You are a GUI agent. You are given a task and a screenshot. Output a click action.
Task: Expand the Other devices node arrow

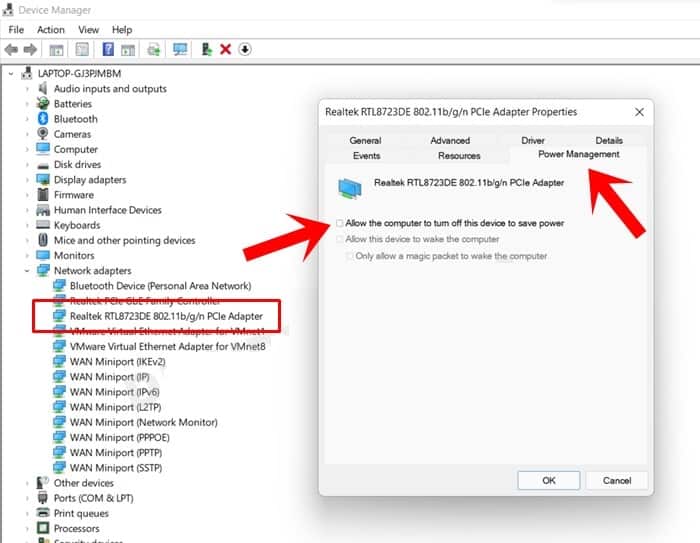[27, 483]
